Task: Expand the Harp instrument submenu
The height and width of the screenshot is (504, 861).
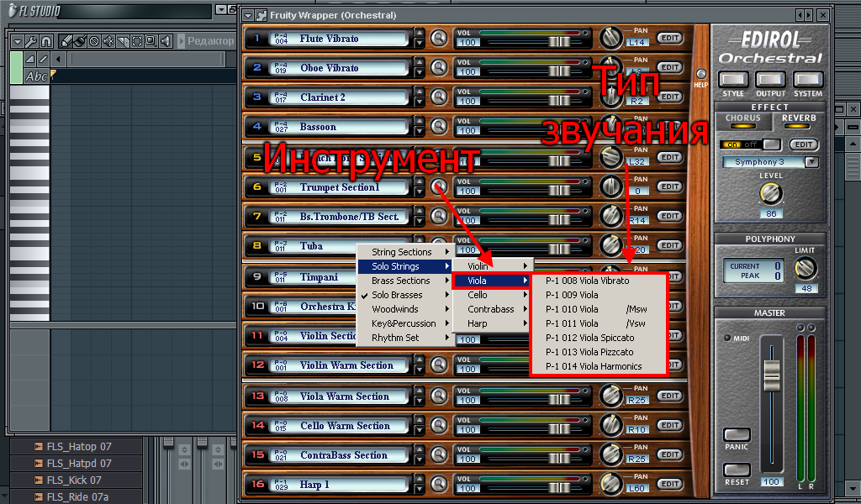Action: 491,323
